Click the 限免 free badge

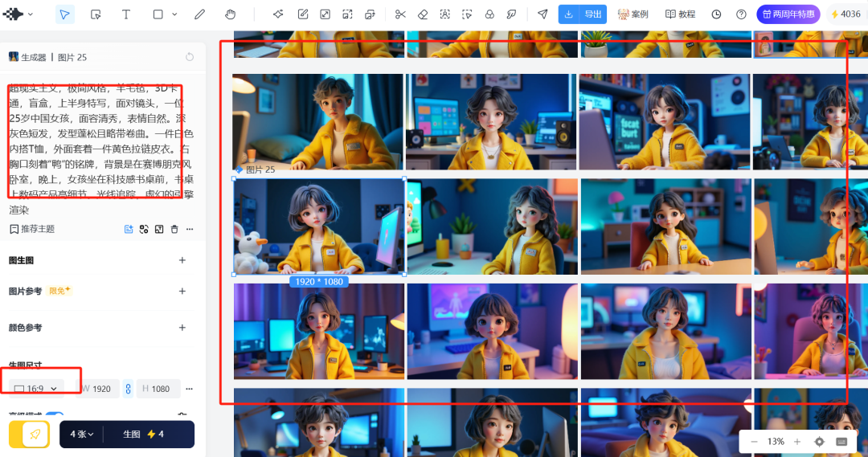pyautogui.click(x=59, y=291)
